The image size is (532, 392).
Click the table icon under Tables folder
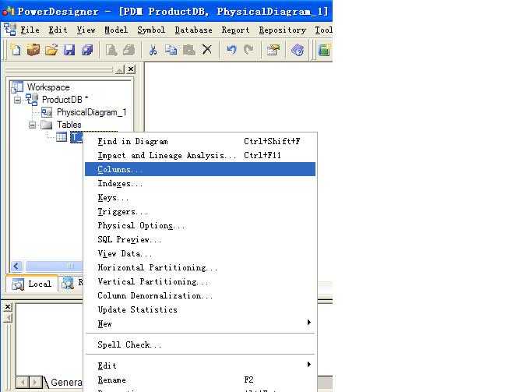click(x=62, y=137)
